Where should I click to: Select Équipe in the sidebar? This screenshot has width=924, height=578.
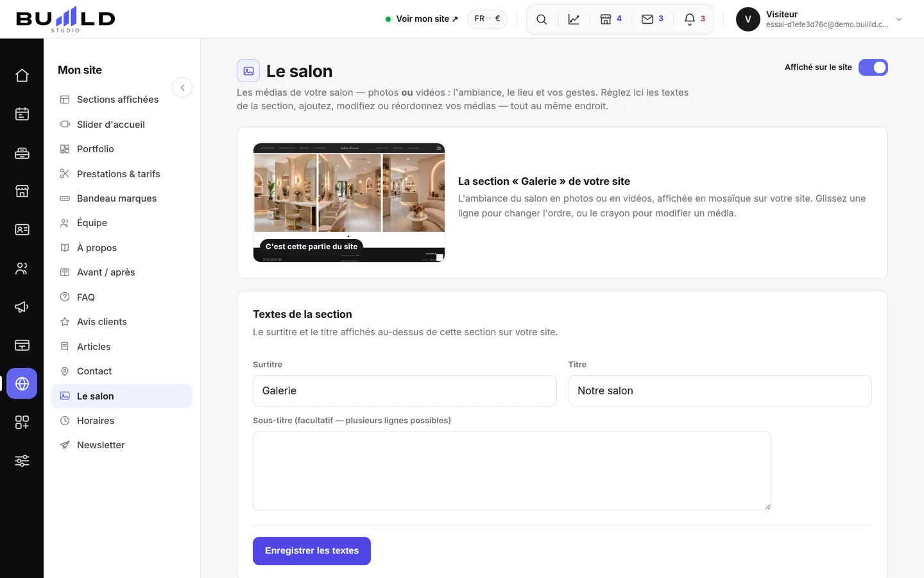122,223
